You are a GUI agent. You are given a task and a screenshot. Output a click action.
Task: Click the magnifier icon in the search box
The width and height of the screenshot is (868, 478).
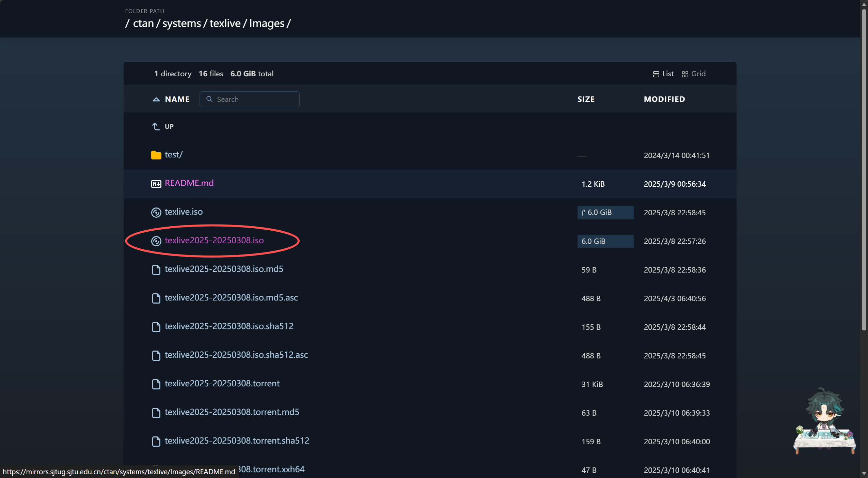209,99
